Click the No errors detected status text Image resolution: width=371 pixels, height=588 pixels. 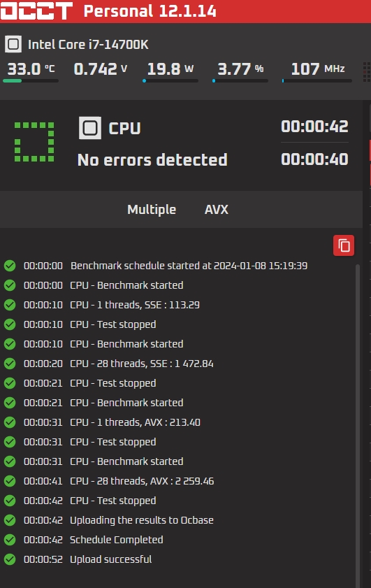click(x=152, y=159)
